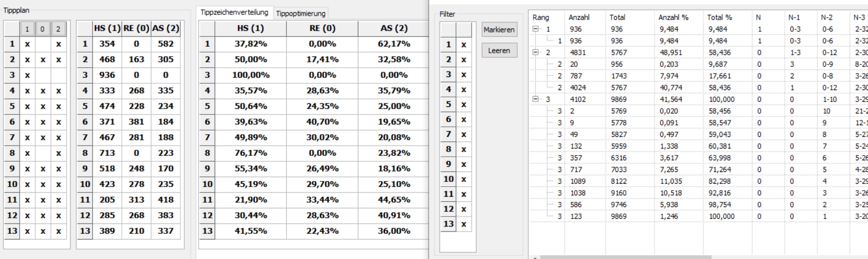Toggle the Tippplan column 2 header button
Image resolution: width=868 pixels, height=259 pixels.
58,29
